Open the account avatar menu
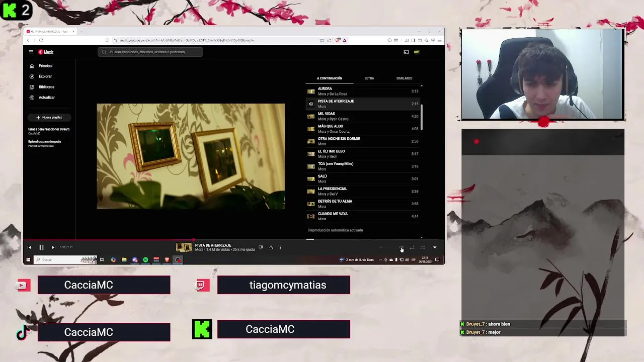The height and width of the screenshot is (362, 644). (x=417, y=52)
